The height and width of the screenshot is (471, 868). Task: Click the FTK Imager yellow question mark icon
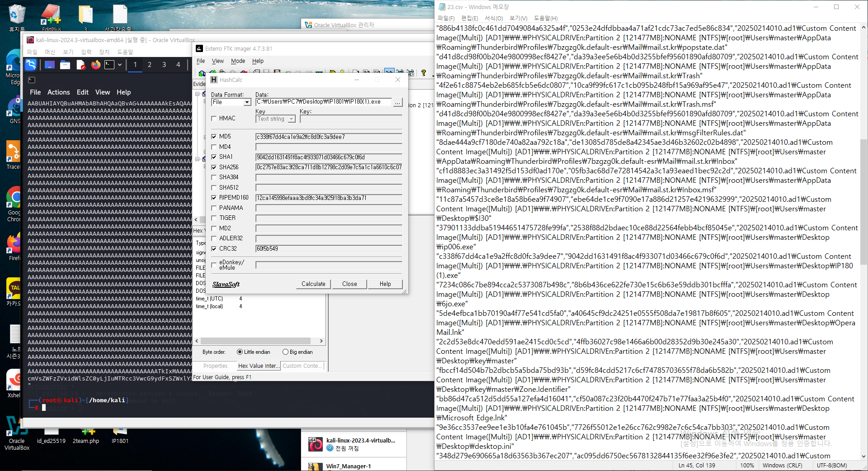coord(424,72)
